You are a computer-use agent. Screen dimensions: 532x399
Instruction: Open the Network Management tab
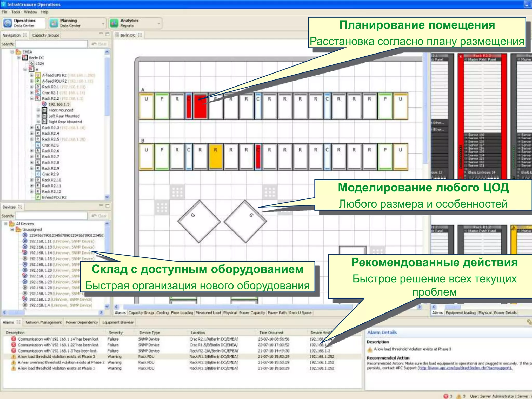pyautogui.click(x=43, y=322)
